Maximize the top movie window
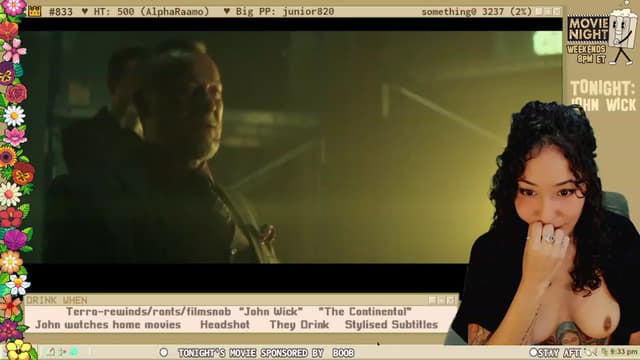Viewport: 640px width, 360px height. pos(549,12)
